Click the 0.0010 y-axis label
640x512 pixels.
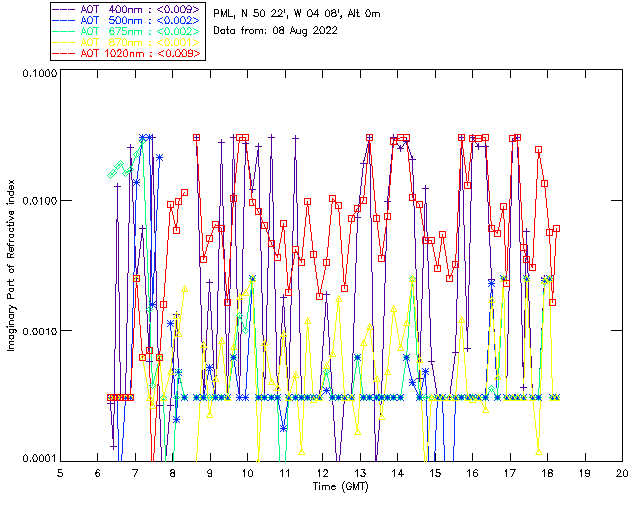point(39,331)
